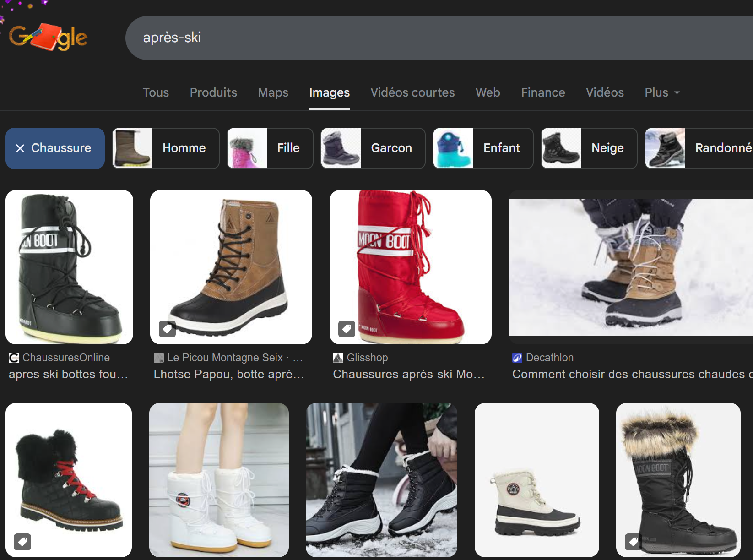The width and height of the screenshot is (753, 560).
Task: Apply the Randonnée filter chip
Action: tap(699, 148)
